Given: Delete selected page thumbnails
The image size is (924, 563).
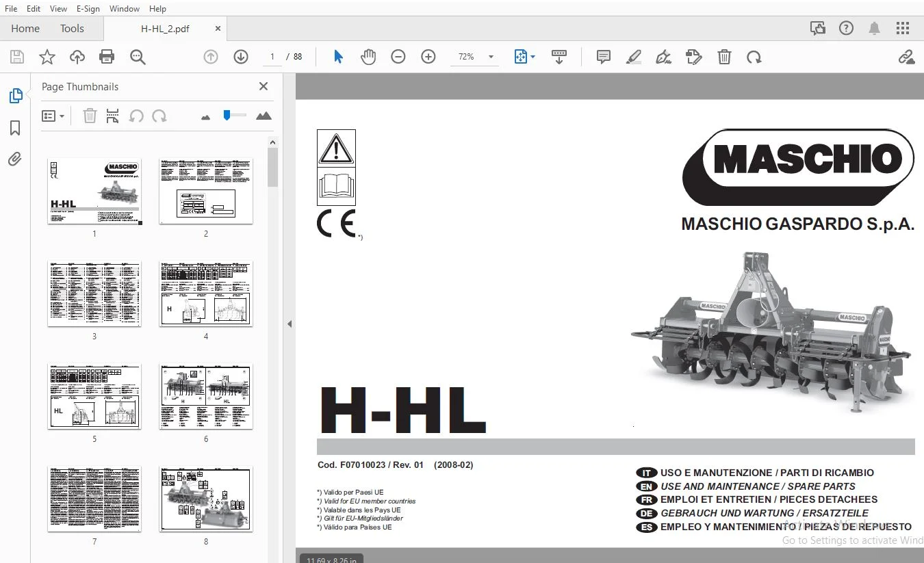Looking at the screenshot, I should click(90, 116).
